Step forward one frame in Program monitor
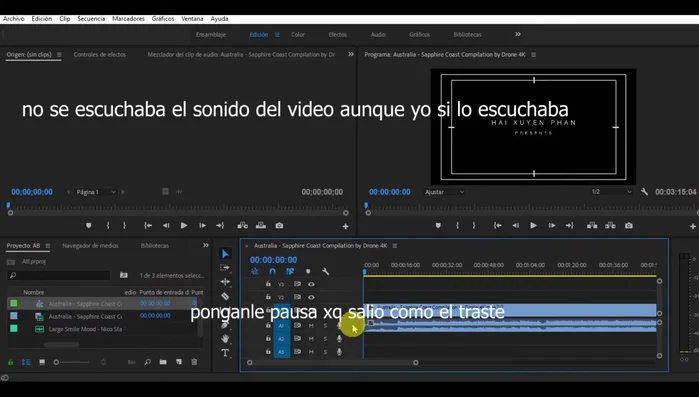 (x=552, y=225)
